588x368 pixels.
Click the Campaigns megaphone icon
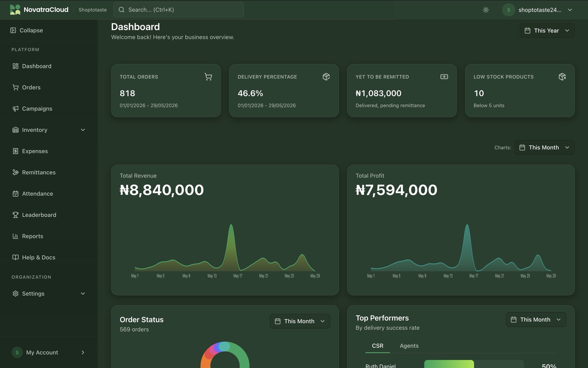(15, 109)
